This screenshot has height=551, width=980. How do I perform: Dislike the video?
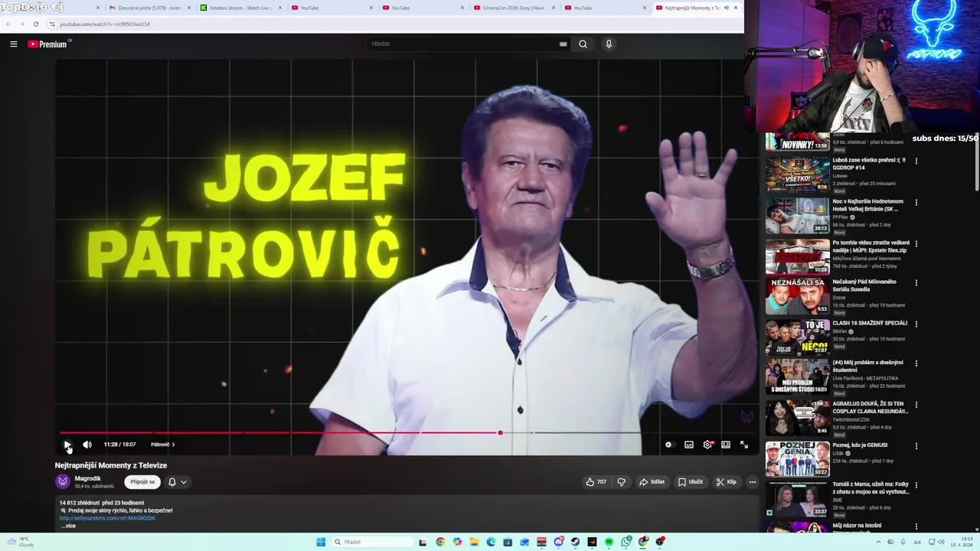click(x=621, y=482)
